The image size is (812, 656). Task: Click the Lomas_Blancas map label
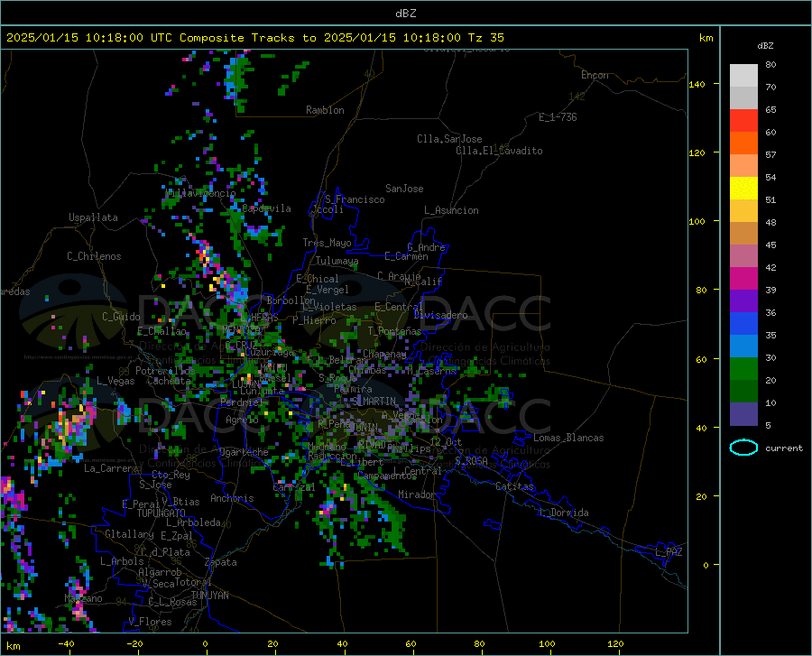click(x=568, y=438)
